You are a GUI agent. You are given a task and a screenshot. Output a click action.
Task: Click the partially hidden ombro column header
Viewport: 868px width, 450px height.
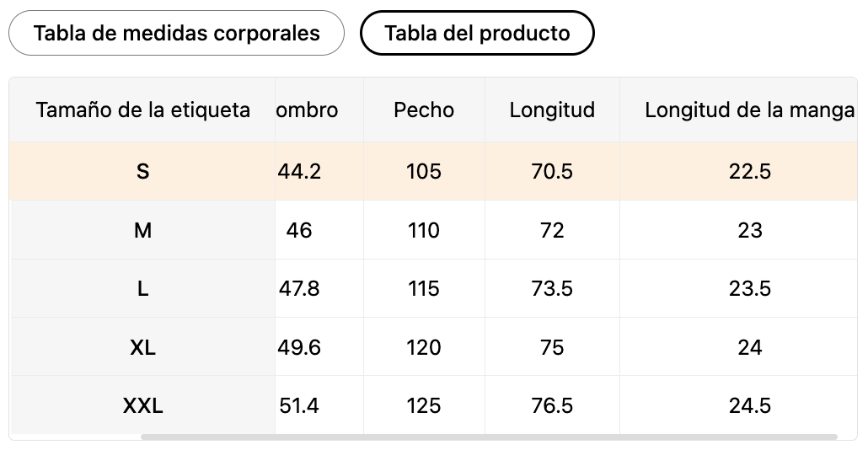[x=308, y=110]
